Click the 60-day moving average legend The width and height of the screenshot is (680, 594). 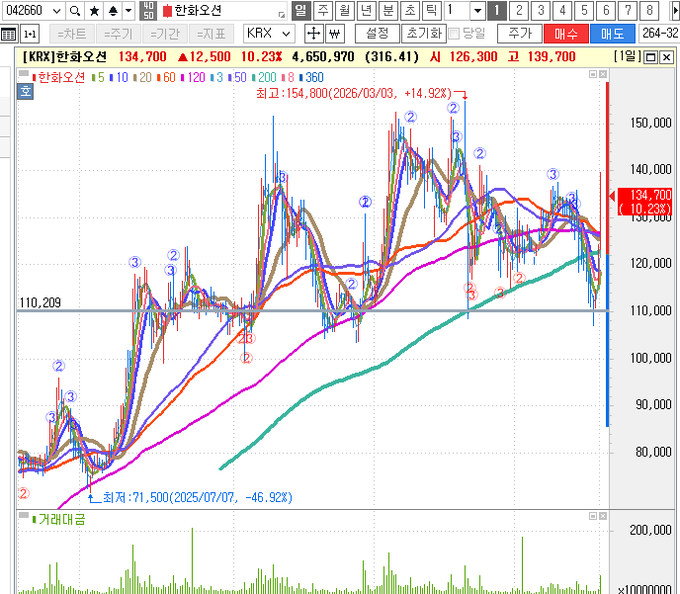click(166, 78)
